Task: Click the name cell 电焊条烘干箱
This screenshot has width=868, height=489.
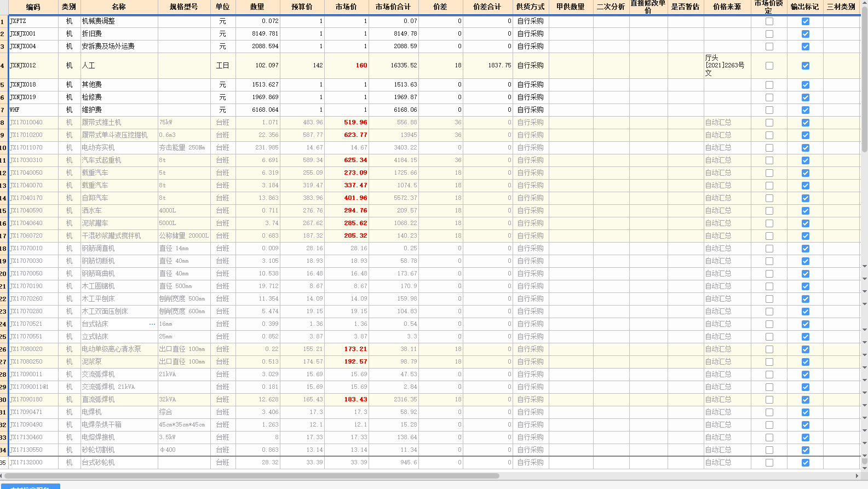Action: [x=119, y=425]
